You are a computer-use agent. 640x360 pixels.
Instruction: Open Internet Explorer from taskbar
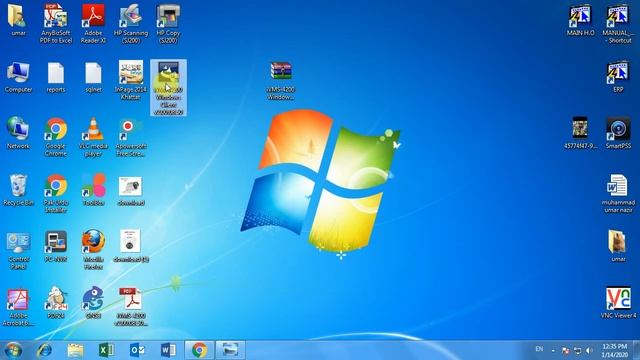(x=44, y=350)
